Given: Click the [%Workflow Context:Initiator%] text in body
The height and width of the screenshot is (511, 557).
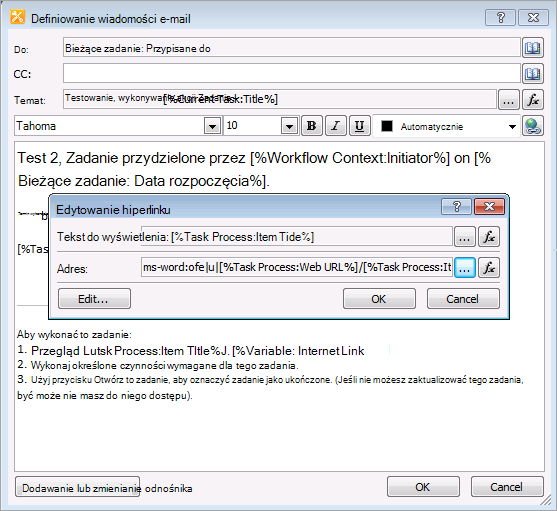Looking at the screenshot, I should click(x=350, y=158).
